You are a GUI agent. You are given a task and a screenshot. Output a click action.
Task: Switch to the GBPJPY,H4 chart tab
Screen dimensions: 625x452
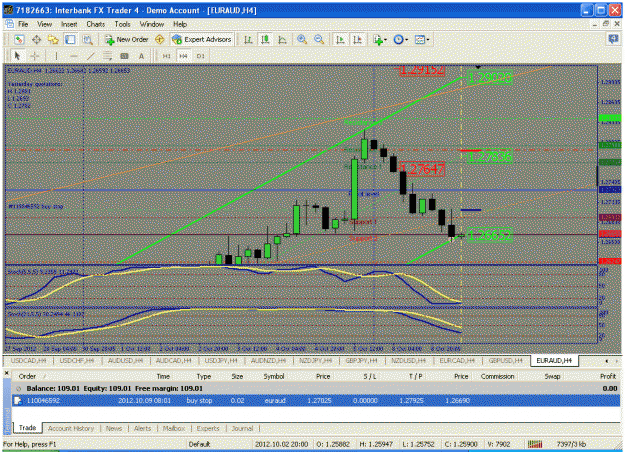(x=362, y=360)
